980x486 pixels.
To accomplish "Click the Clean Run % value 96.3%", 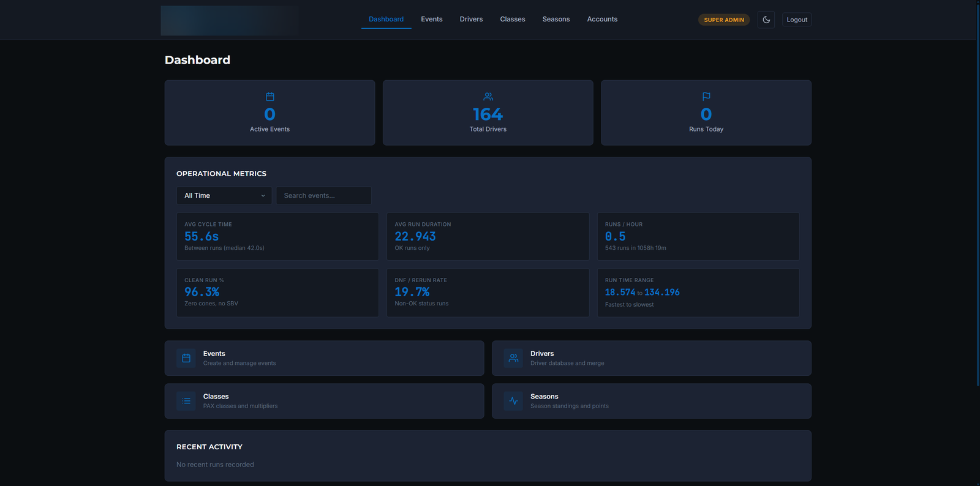I will (x=202, y=292).
